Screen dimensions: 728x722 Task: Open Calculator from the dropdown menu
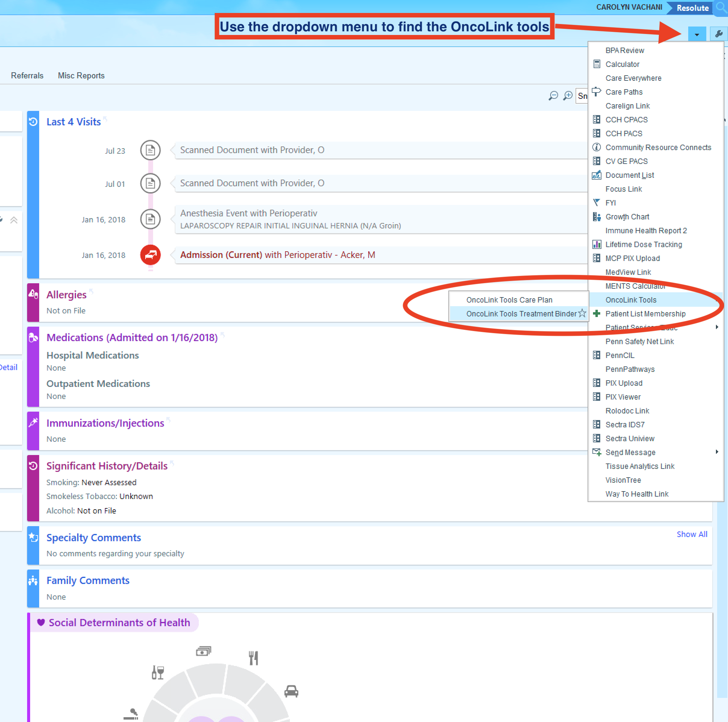(x=622, y=64)
